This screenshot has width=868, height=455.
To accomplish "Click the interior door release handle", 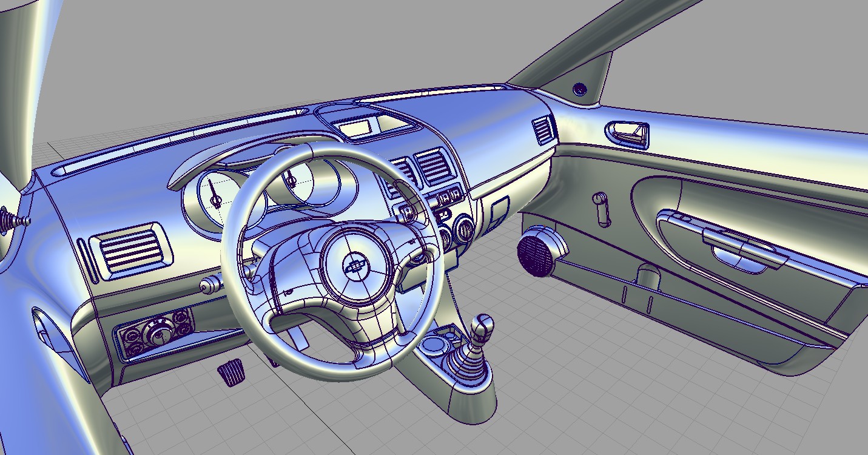I will click(x=628, y=134).
